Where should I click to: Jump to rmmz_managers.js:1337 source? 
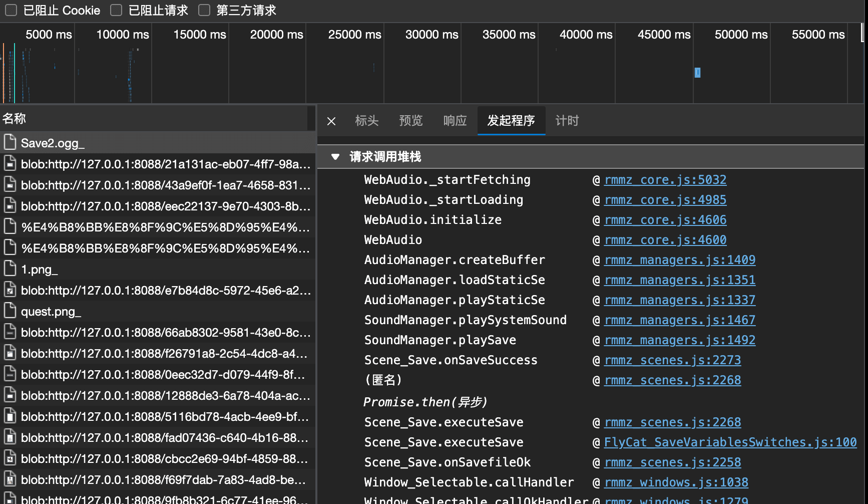click(680, 300)
